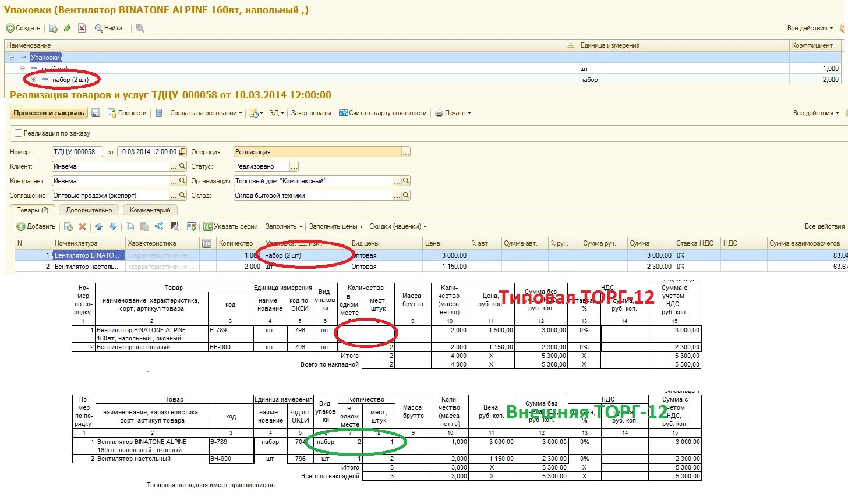Click the barcode search icon
The height and width of the screenshot is (504, 848).
(x=175, y=226)
